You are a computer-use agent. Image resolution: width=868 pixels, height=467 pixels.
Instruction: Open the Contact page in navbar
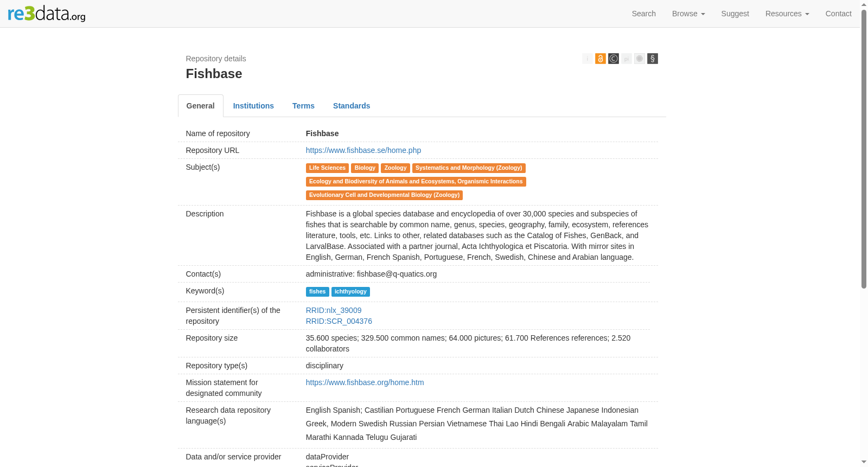[838, 14]
